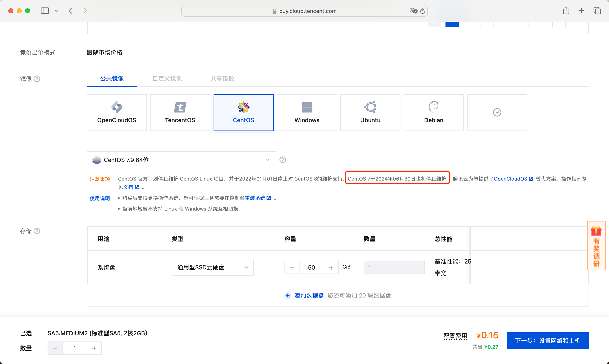Viewport: 609px width, 364px height.
Task: Click the translate icon in address bar
Action: pos(413,11)
